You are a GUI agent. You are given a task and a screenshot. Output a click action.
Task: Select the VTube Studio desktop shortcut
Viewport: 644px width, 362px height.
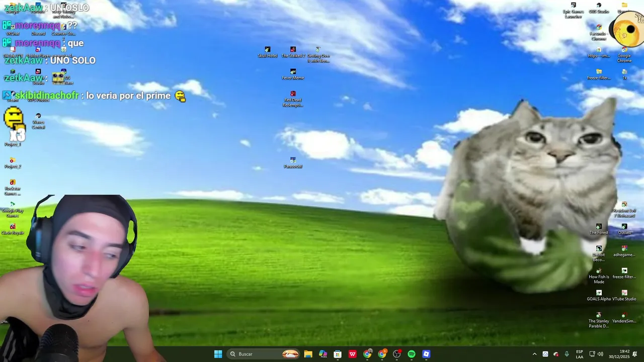tap(624, 296)
